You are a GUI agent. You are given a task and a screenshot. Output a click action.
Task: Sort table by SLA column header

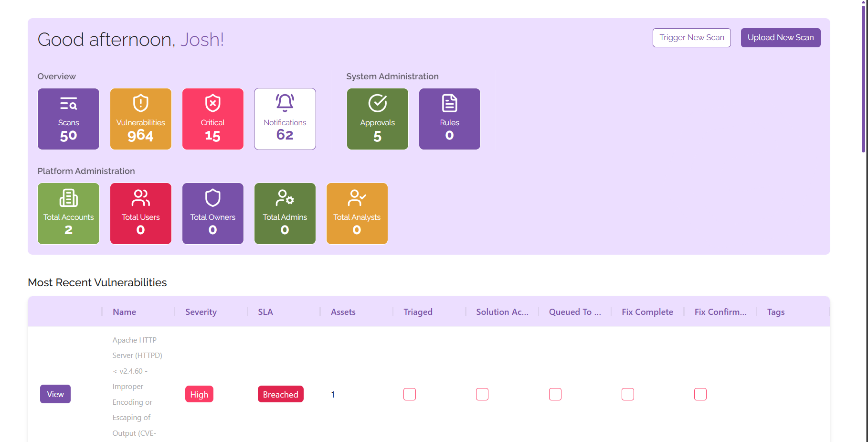tap(265, 312)
